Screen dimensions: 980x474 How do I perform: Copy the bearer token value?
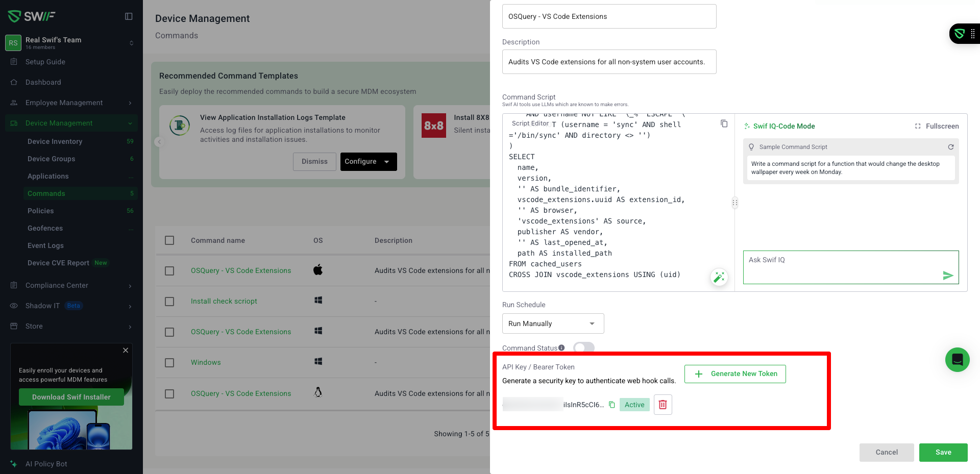[611, 405]
